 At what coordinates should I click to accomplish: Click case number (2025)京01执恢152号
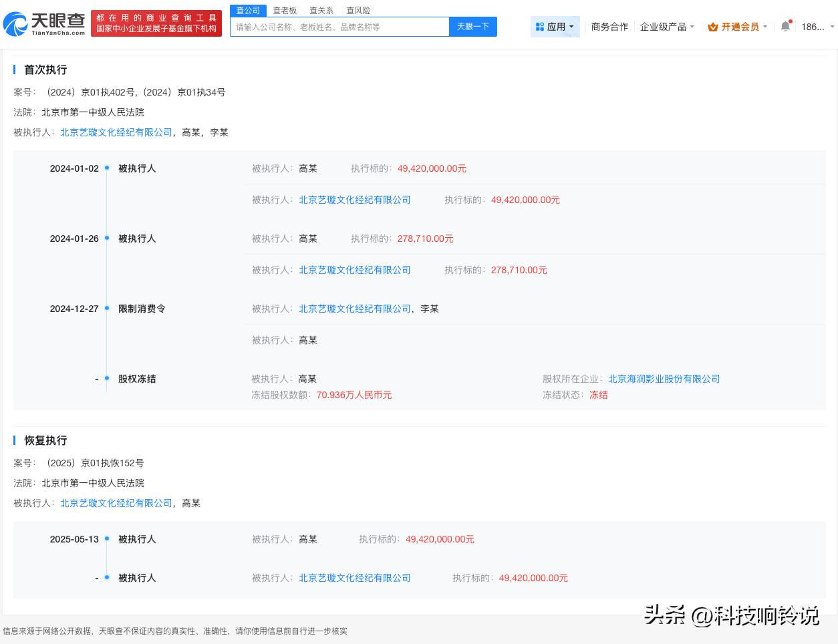coord(93,463)
